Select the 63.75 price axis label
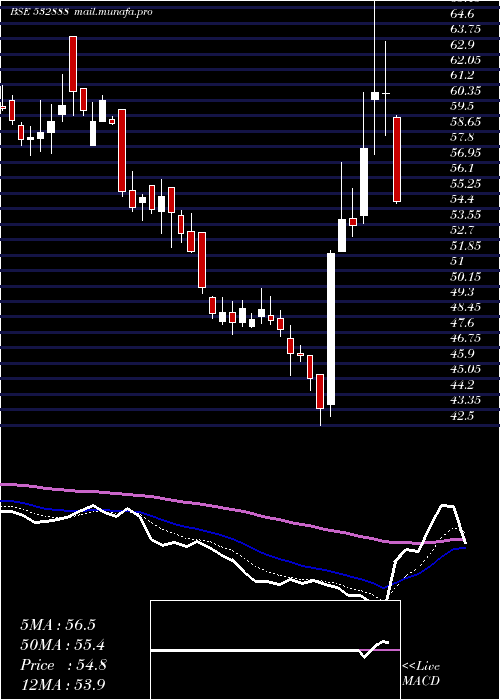 coord(466,29)
